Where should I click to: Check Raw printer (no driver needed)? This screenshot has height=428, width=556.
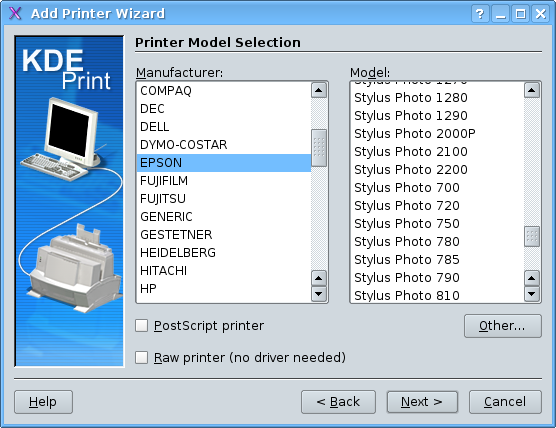141,357
